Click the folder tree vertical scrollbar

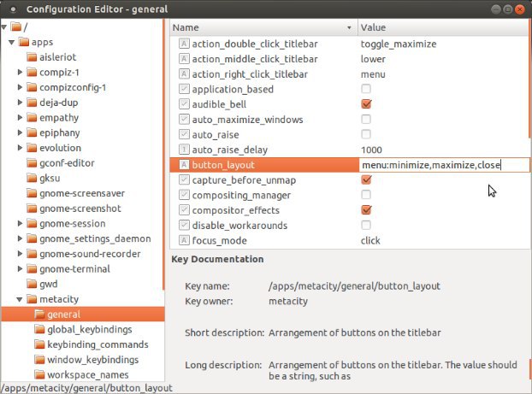[163, 155]
